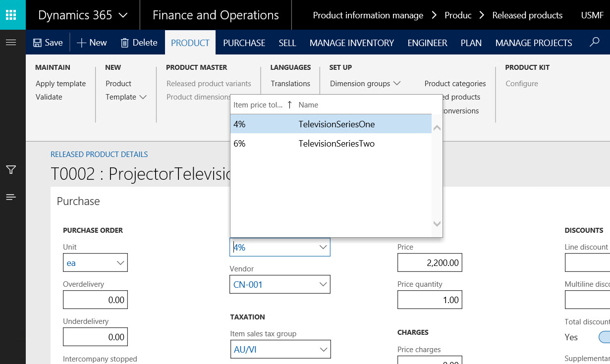Expand the Dimension groups menu
Viewport: 610px width, 364px height.
pyautogui.click(x=365, y=84)
